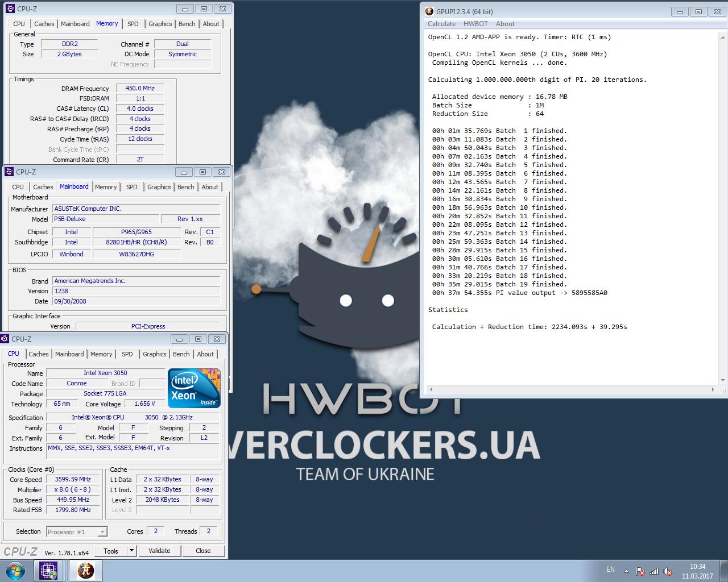Click the Show desktop strip at the taskbar end
728x582 pixels.
[x=723, y=571]
